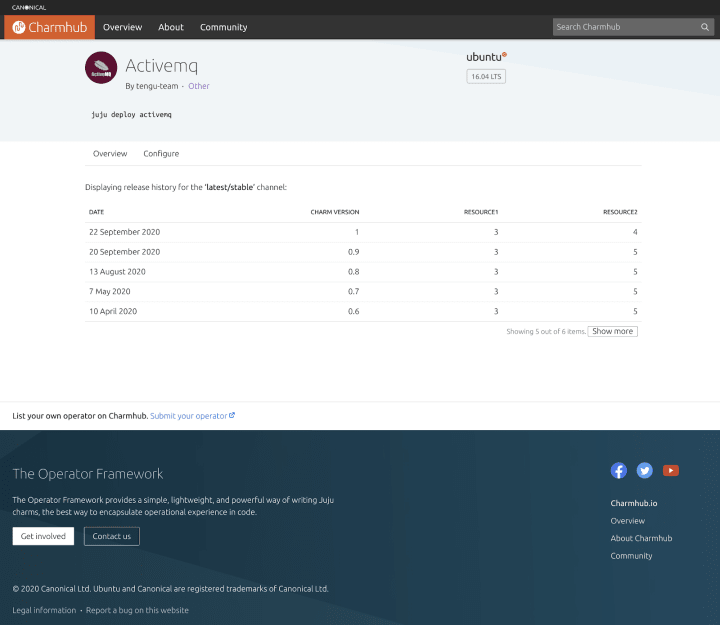This screenshot has height=625, width=720.
Task: Open the Community link in the footer
Action: 631,556
